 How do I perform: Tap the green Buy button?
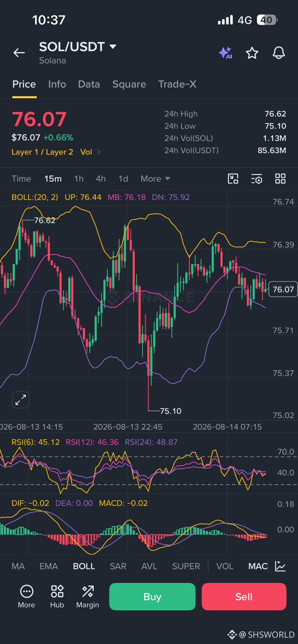[x=152, y=597]
